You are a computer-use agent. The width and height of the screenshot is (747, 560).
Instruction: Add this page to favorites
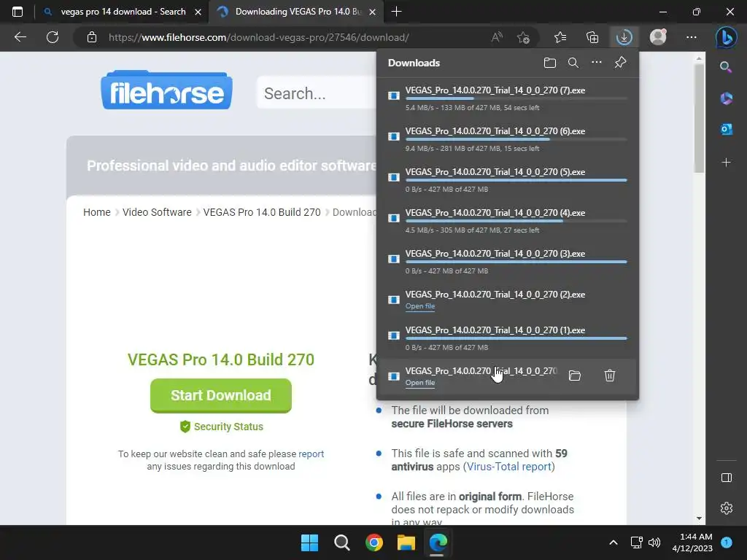[523, 37]
